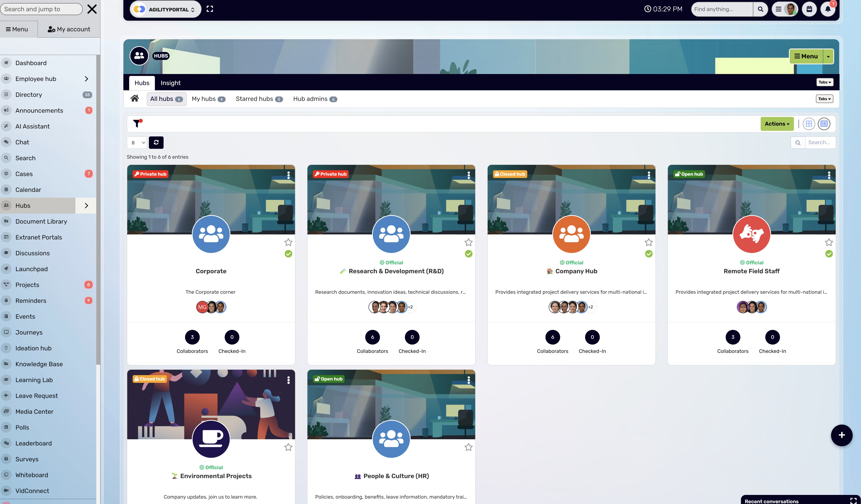Click the green Menu button
This screenshot has height=504, width=861.
click(x=806, y=56)
